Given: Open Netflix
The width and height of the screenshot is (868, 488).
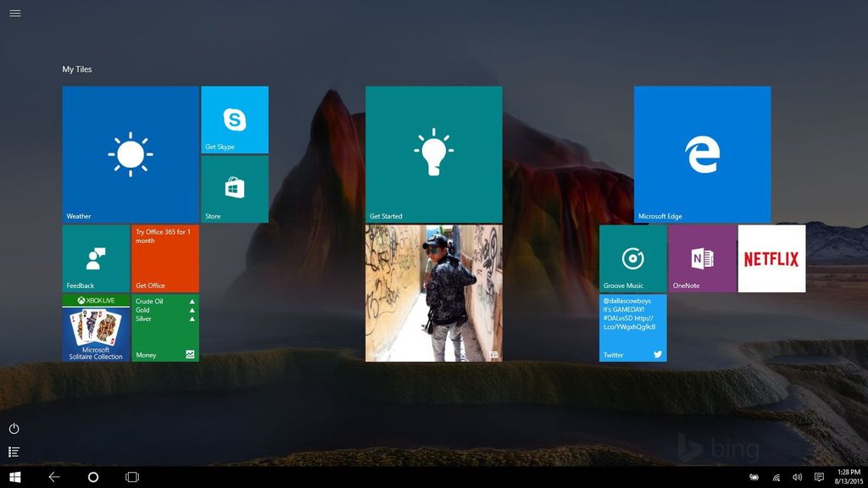Looking at the screenshot, I should point(772,257).
